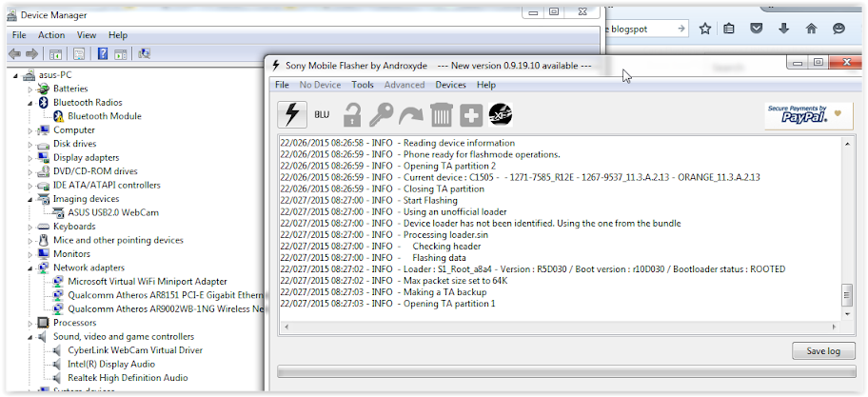This screenshot has height=397, width=868.
Task: Click the smiley face icon in browser toolbar
Action: (839, 29)
